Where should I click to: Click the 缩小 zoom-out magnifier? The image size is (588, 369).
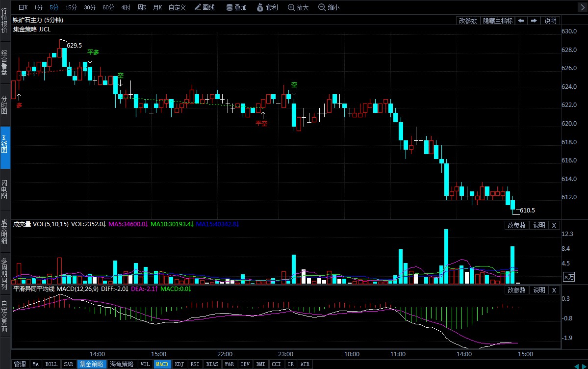point(329,7)
